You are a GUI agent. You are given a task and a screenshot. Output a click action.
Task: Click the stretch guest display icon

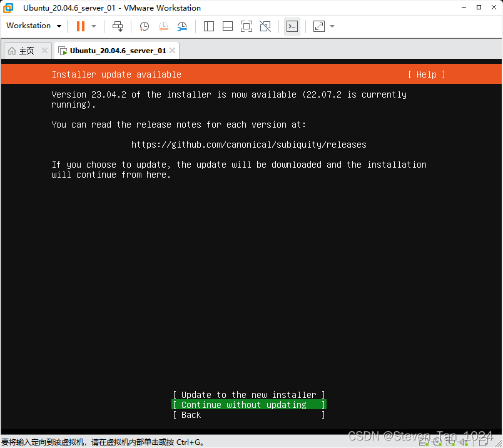[319, 26]
